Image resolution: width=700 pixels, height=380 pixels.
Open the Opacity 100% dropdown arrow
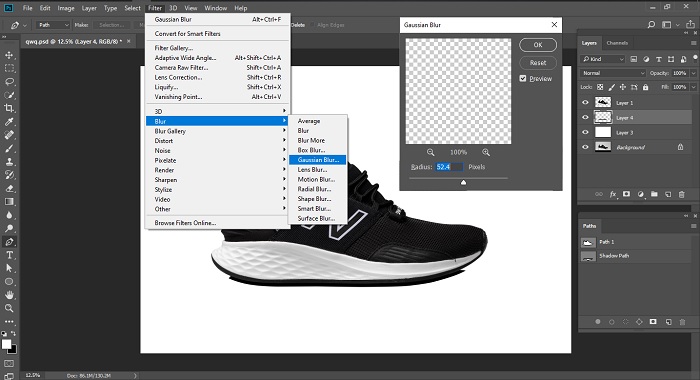point(693,73)
